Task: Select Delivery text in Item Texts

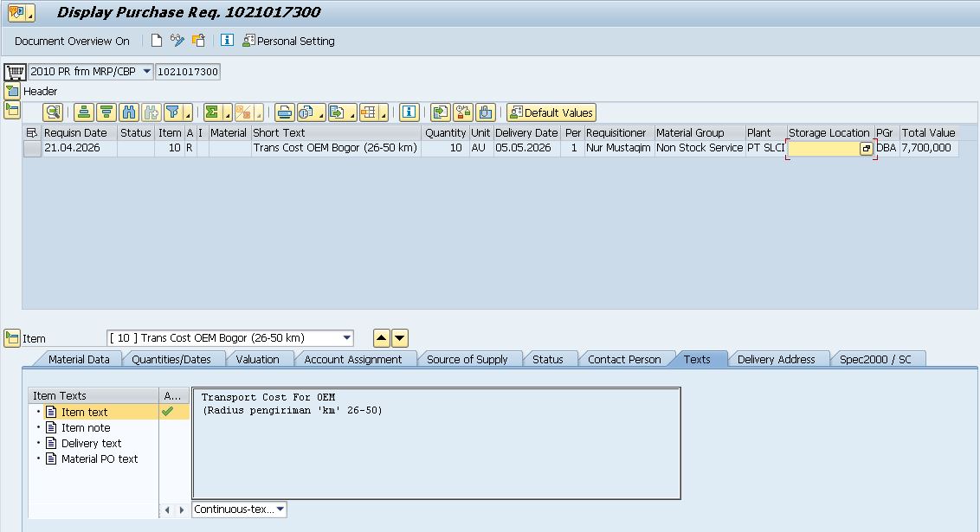Action: pos(91,443)
